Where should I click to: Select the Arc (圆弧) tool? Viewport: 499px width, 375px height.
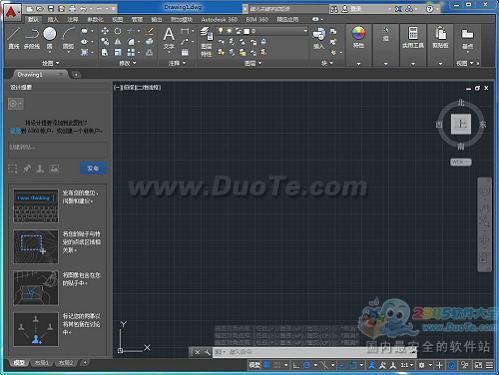[68, 38]
